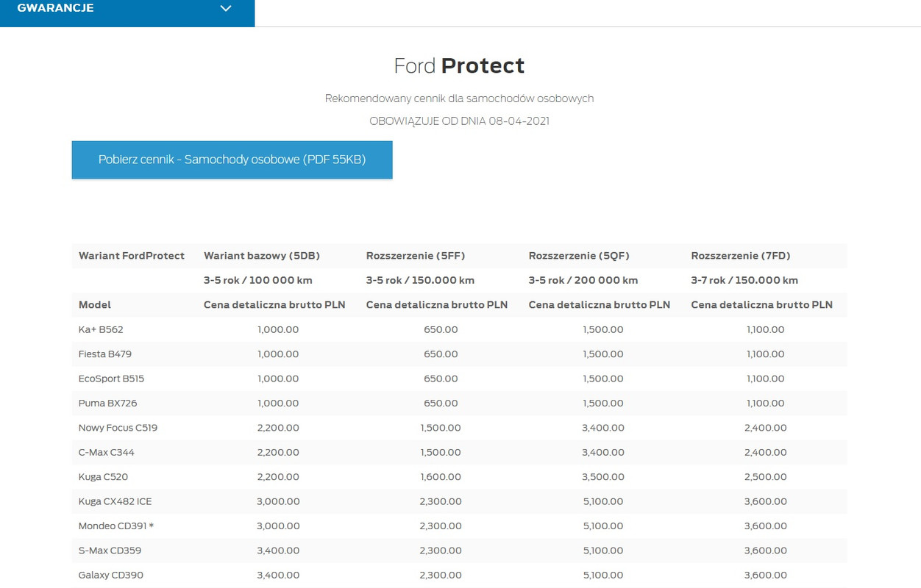Image resolution: width=921 pixels, height=588 pixels.
Task: Select the 5QF price 1,500.00 for EcoSport B515
Action: [603, 379]
